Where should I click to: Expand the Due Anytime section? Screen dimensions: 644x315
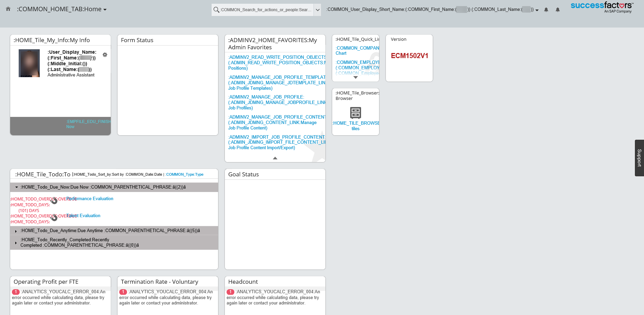(16, 231)
